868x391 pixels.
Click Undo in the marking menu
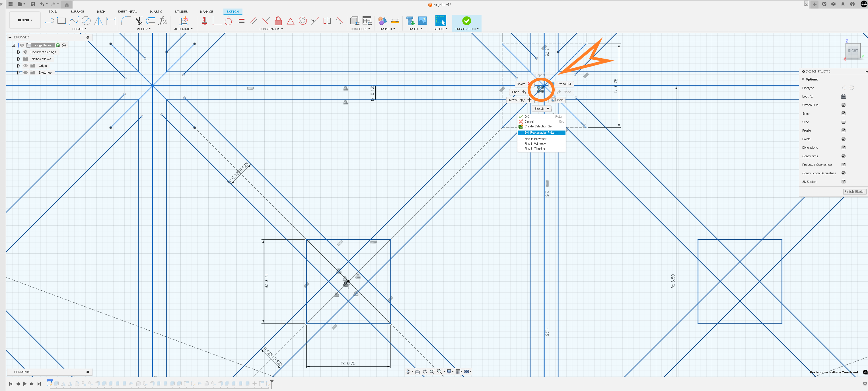[518, 92]
